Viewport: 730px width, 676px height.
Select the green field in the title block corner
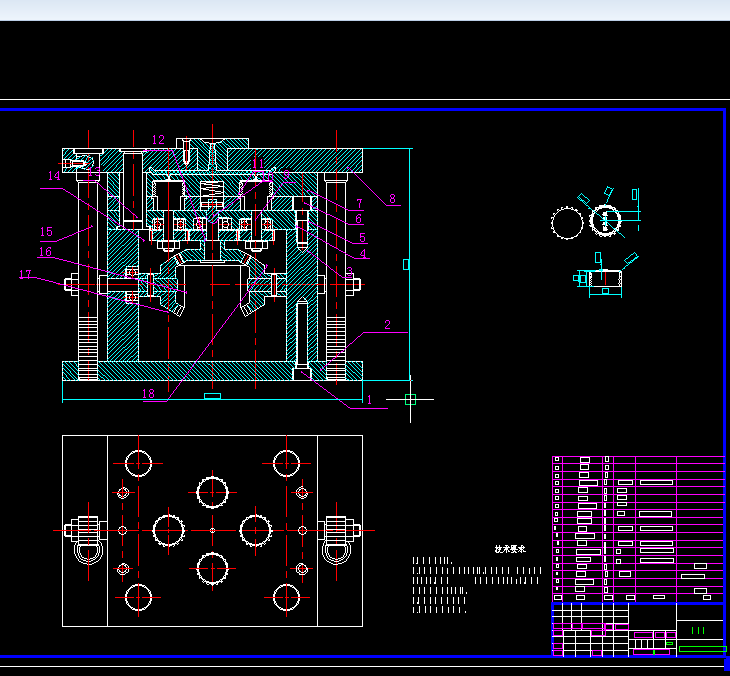point(702,648)
